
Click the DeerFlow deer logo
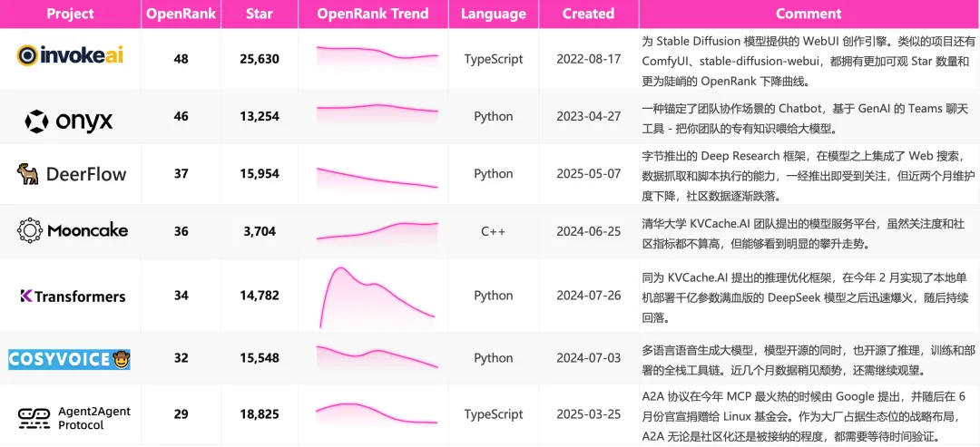[x=27, y=173]
